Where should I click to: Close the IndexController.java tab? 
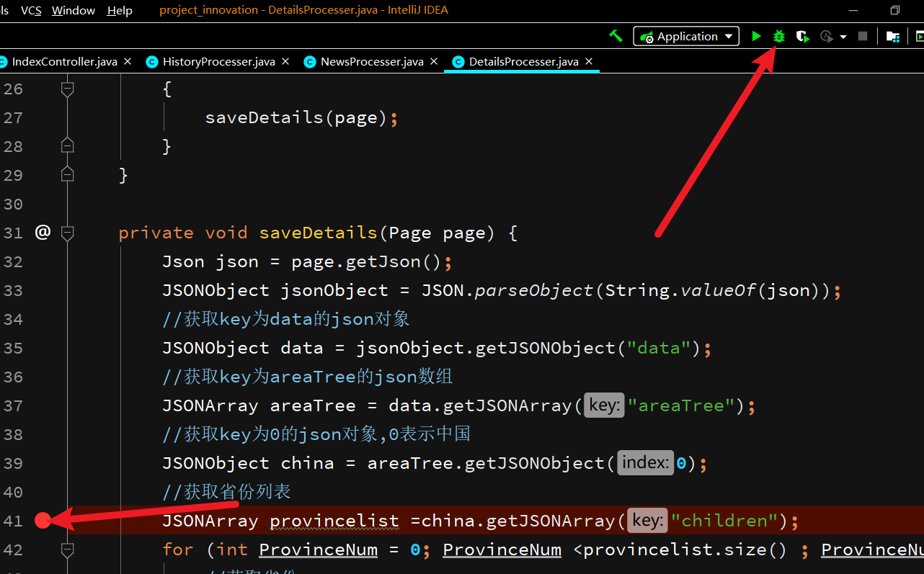128,62
